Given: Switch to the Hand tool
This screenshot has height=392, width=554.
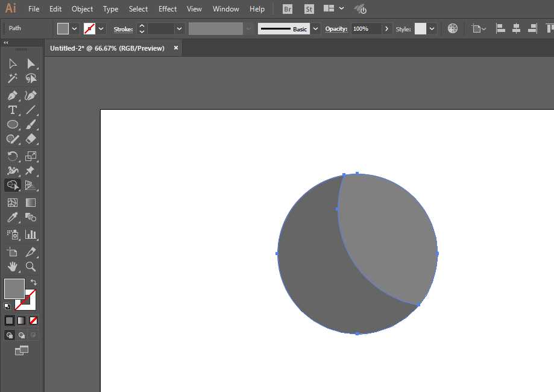Looking at the screenshot, I should tap(12, 267).
